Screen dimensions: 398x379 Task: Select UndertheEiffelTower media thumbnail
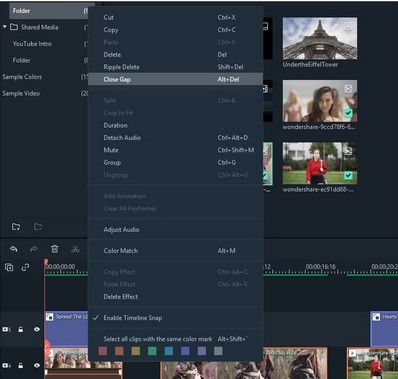coord(320,38)
